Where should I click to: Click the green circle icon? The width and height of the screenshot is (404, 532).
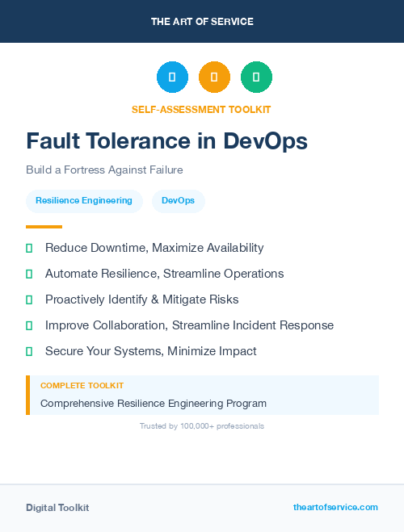coord(256,77)
